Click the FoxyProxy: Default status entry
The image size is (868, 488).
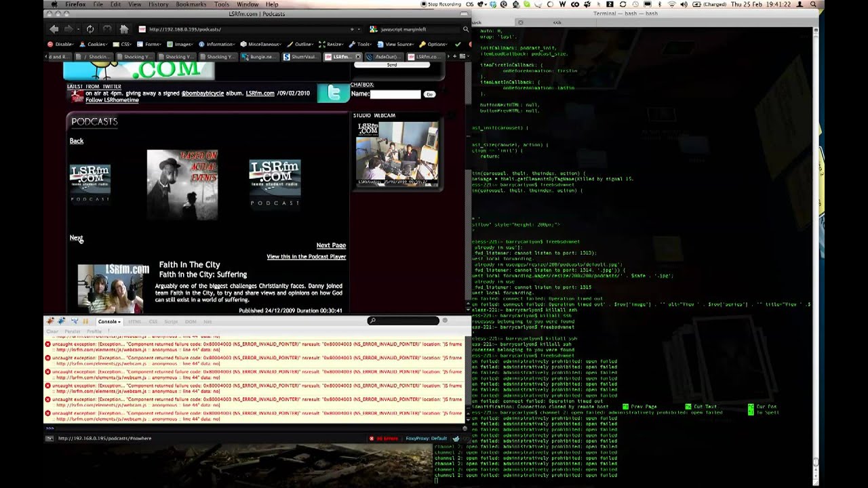tap(427, 439)
